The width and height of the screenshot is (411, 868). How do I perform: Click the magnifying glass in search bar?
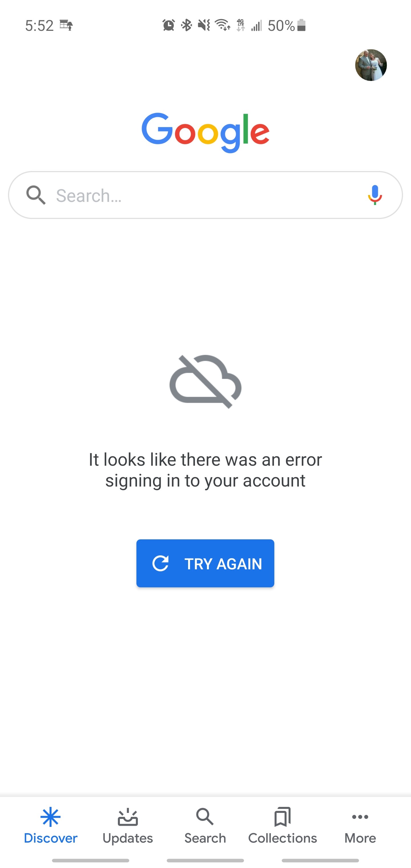coord(36,195)
